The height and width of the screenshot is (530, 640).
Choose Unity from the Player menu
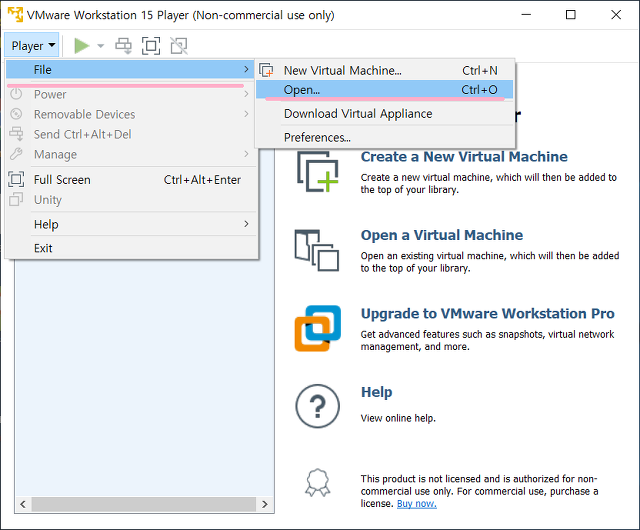(130, 200)
